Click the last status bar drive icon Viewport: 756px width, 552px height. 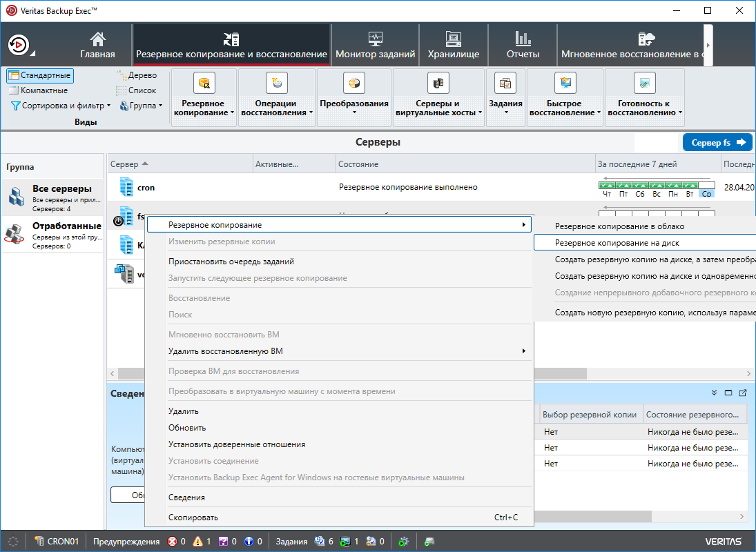429,542
